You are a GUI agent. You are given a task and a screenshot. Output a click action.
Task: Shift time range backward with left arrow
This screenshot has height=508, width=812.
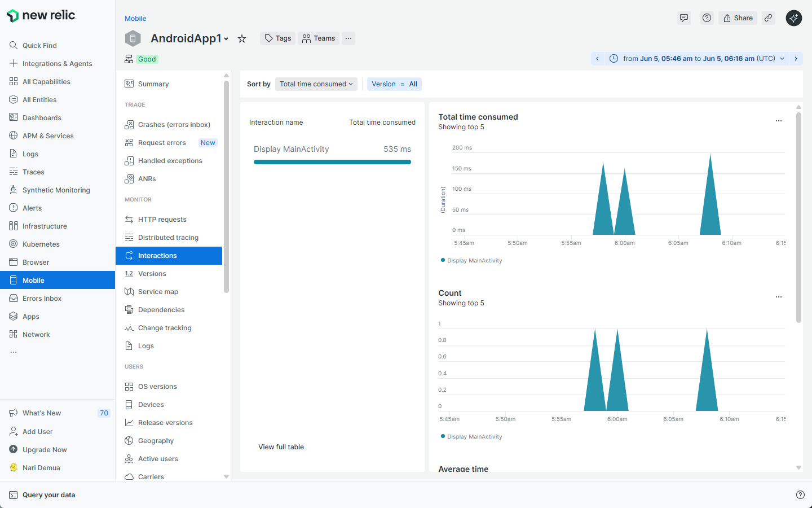coord(598,59)
